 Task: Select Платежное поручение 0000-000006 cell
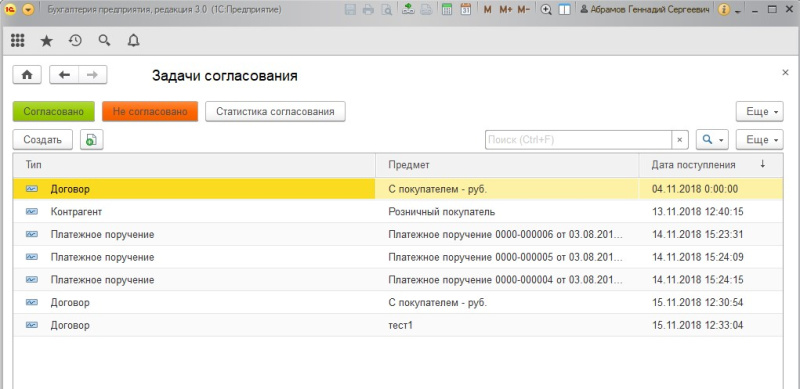pyautogui.click(x=506, y=234)
